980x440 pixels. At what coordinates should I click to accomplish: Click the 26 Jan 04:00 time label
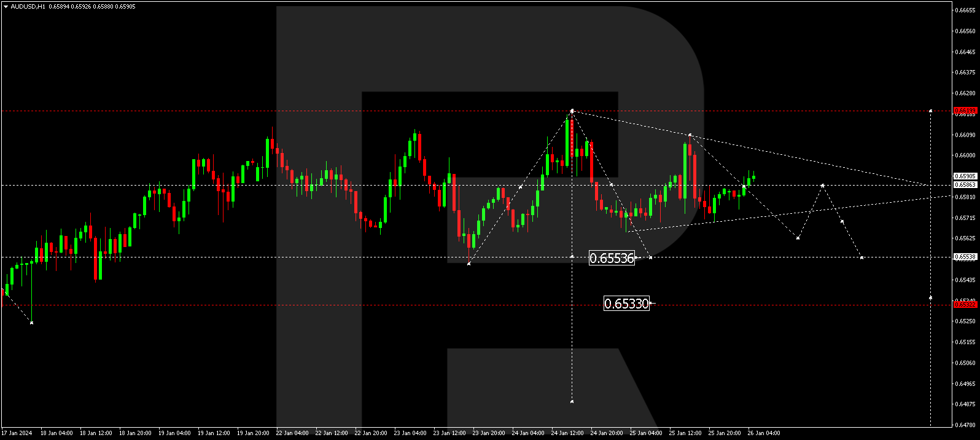[764, 433]
